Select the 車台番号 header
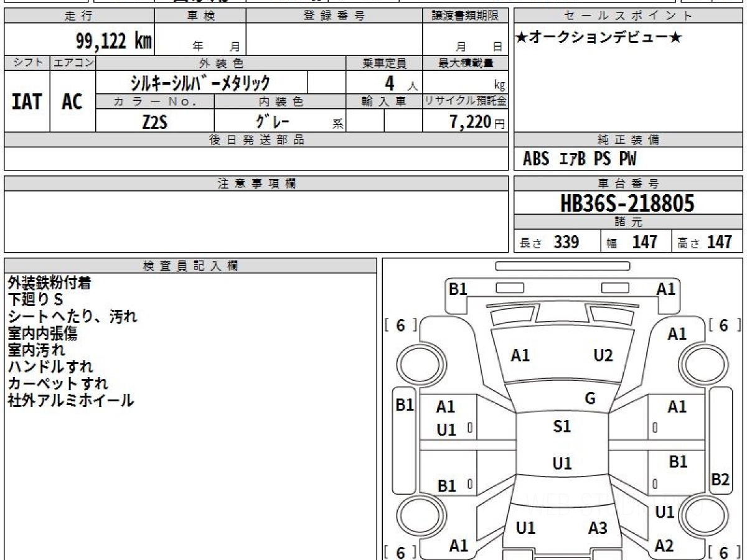The height and width of the screenshot is (560, 747). 629,184
